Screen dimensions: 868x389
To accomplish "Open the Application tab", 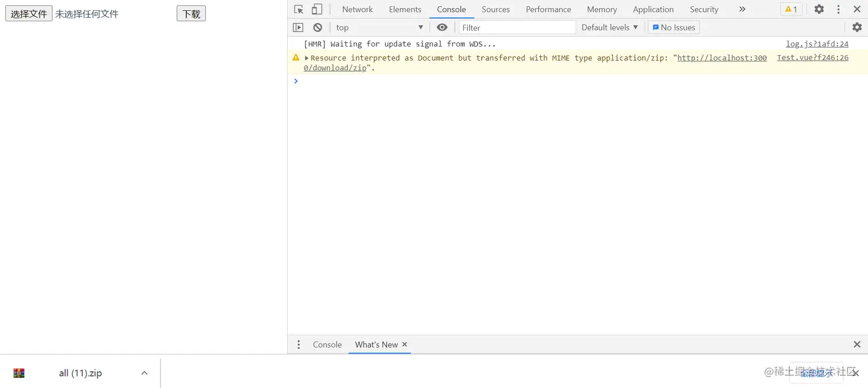I will click(653, 9).
